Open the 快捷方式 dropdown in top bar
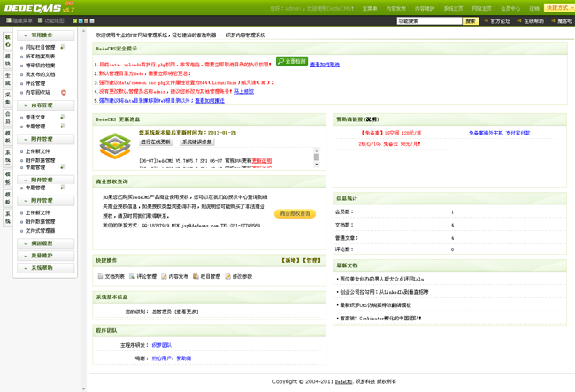The height and width of the screenshot is (392, 575). (559, 8)
